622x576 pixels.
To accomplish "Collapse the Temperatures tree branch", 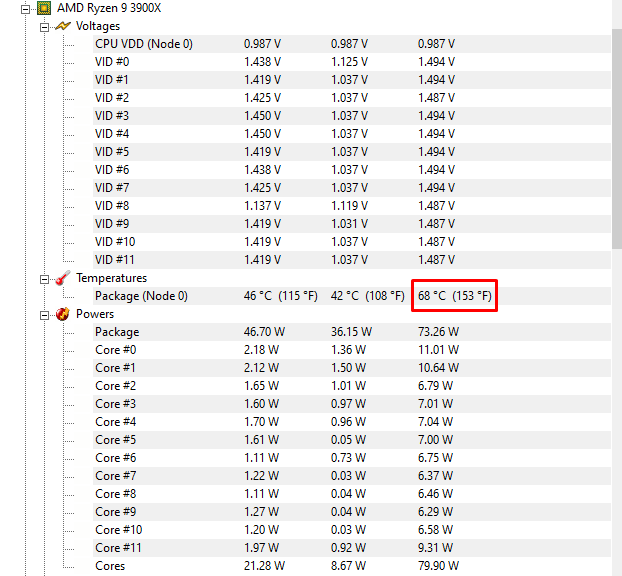I will coord(44,279).
